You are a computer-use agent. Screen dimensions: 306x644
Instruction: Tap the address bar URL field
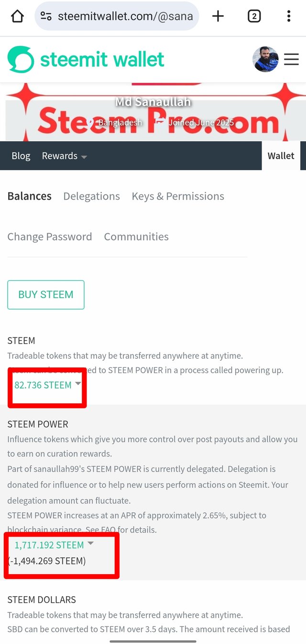pyautogui.click(x=125, y=17)
